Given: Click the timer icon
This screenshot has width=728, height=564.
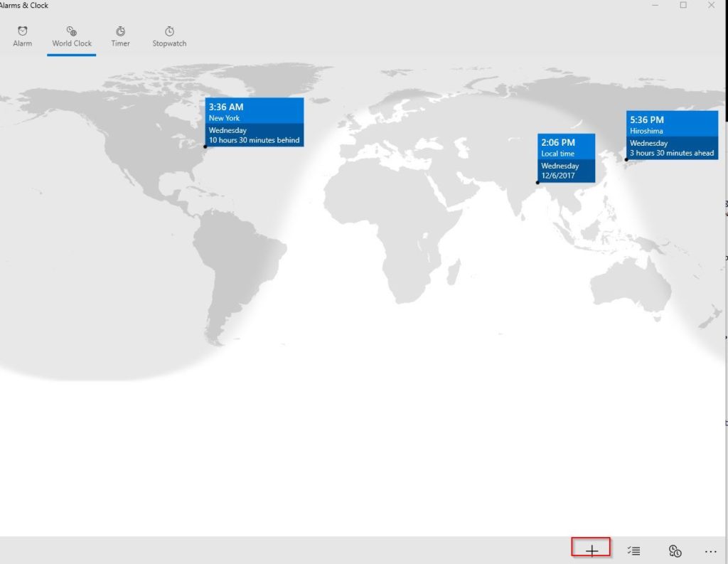Looking at the screenshot, I should [120, 31].
